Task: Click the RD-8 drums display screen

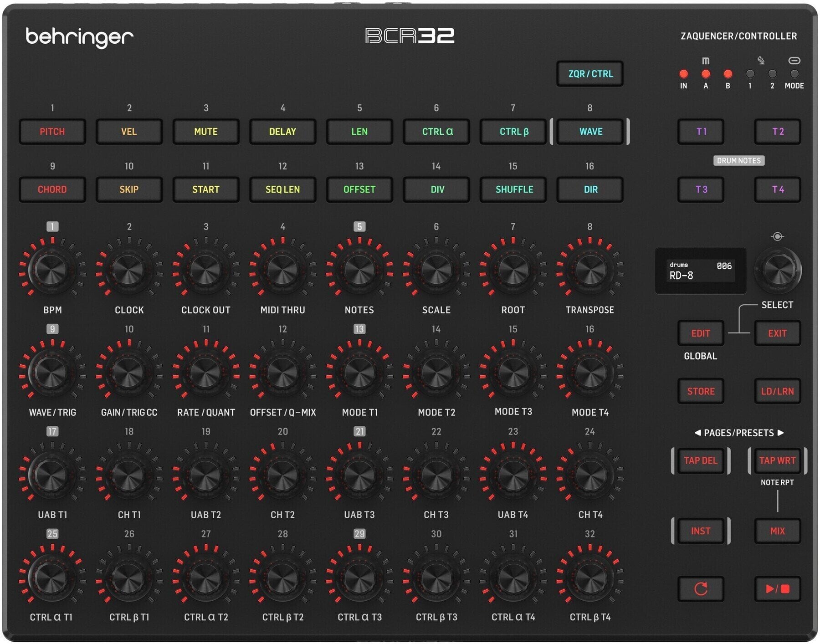Action: 701,271
